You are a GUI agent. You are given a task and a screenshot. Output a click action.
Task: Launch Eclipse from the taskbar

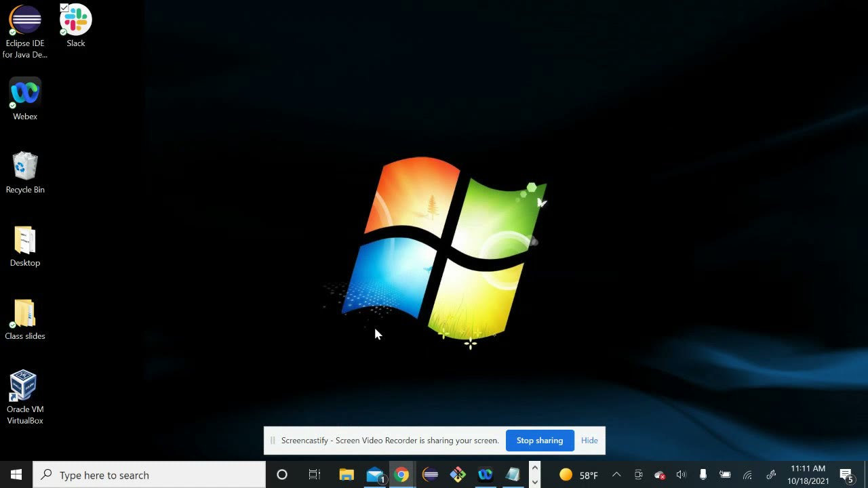click(x=430, y=475)
